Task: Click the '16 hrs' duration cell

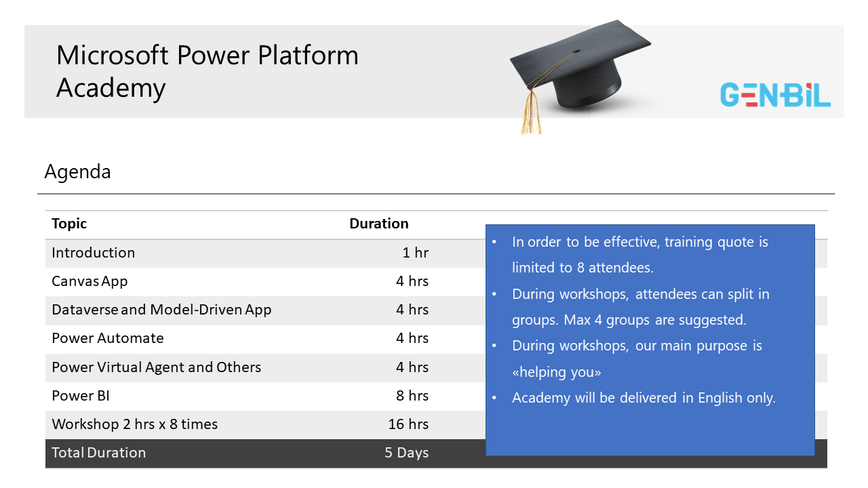Action: click(x=408, y=424)
